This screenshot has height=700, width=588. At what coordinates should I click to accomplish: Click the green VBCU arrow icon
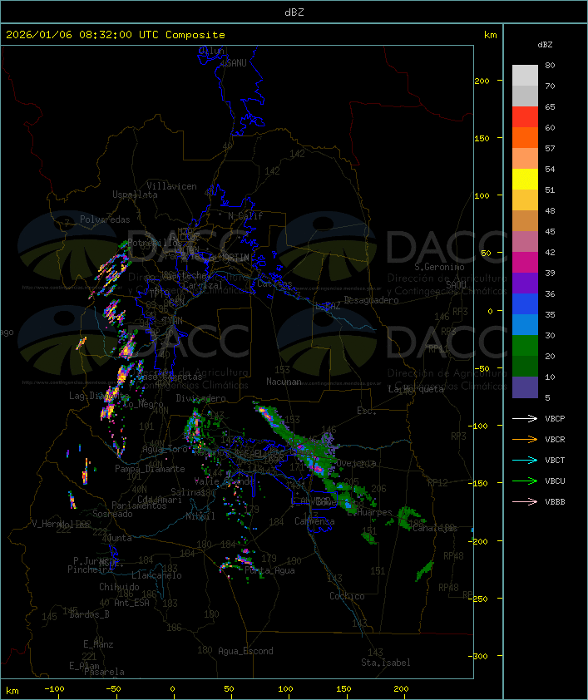coord(526,481)
